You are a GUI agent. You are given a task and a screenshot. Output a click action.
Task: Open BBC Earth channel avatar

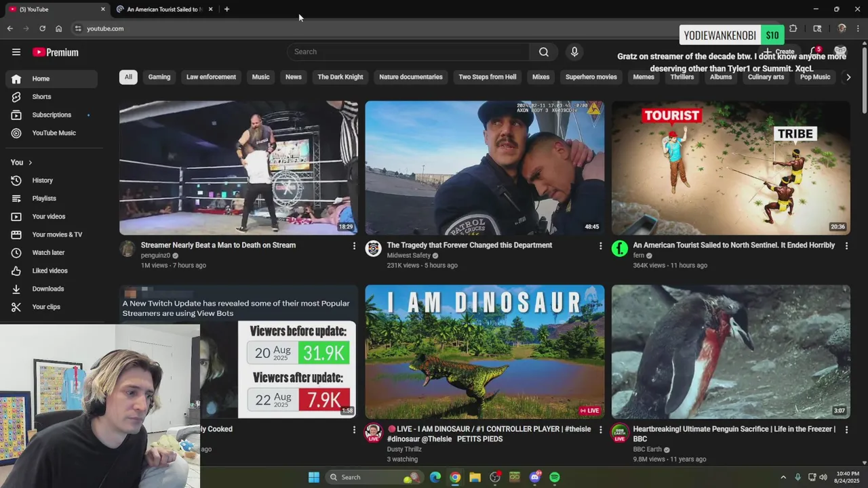tap(619, 432)
